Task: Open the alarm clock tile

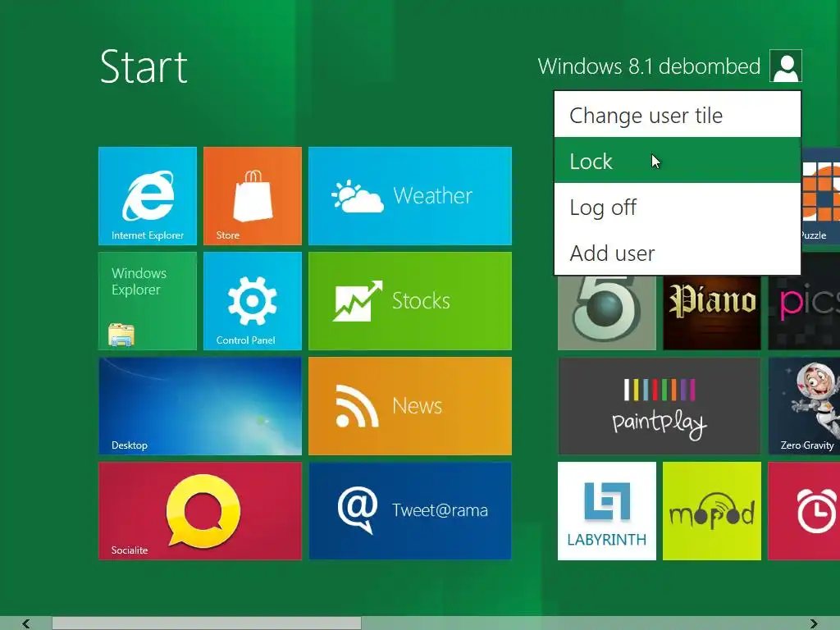Action: [x=804, y=511]
